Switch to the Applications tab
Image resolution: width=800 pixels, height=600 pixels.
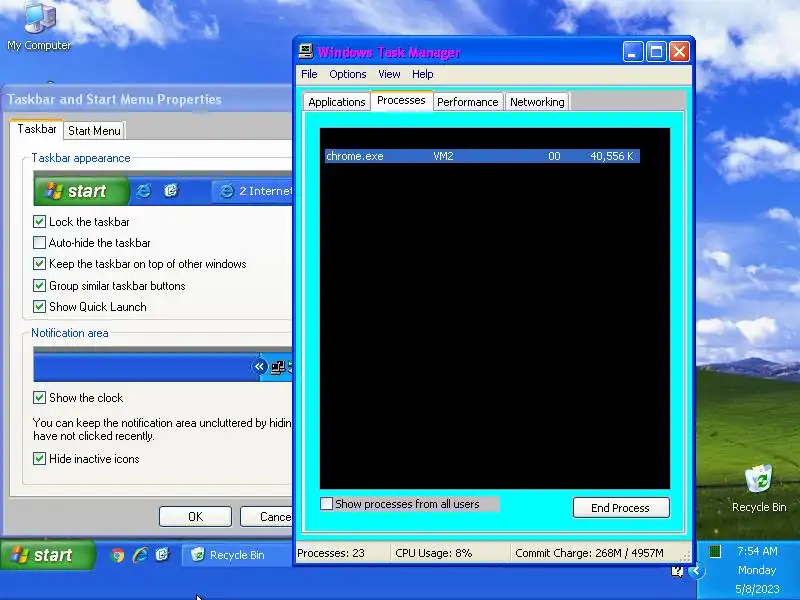click(337, 102)
